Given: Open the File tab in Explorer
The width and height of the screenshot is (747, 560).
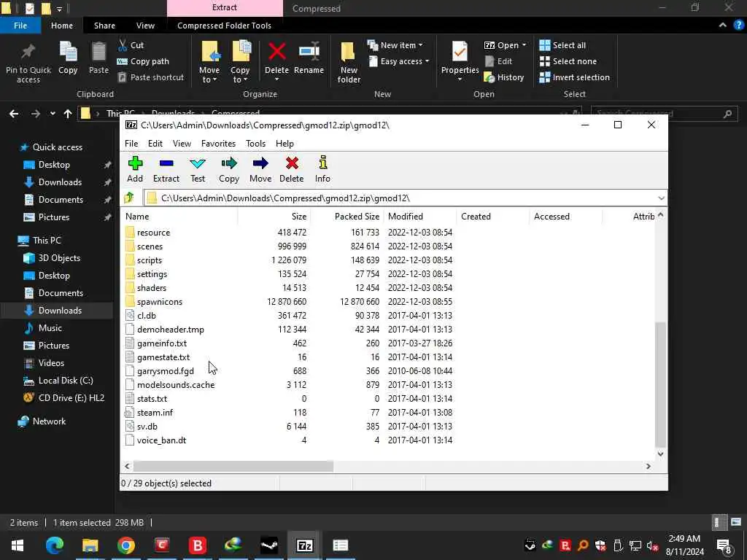Looking at the screenshot, I should [x=20, y=26].
